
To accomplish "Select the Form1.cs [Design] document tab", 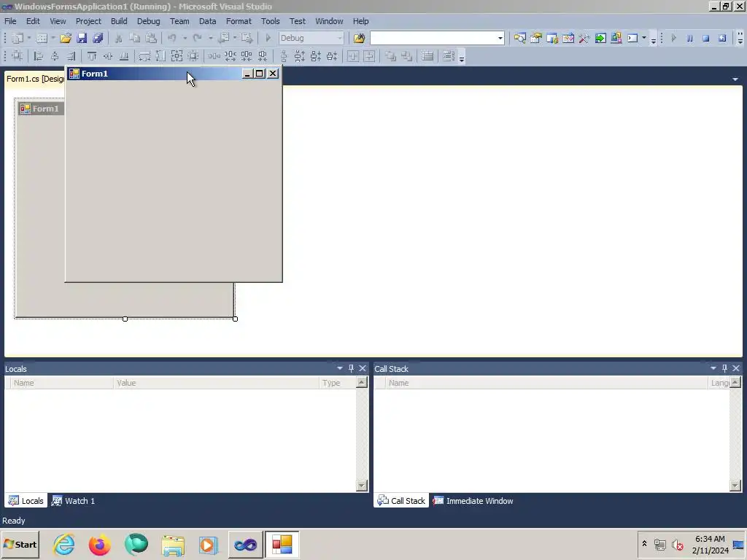I will (x=35, y=79).
